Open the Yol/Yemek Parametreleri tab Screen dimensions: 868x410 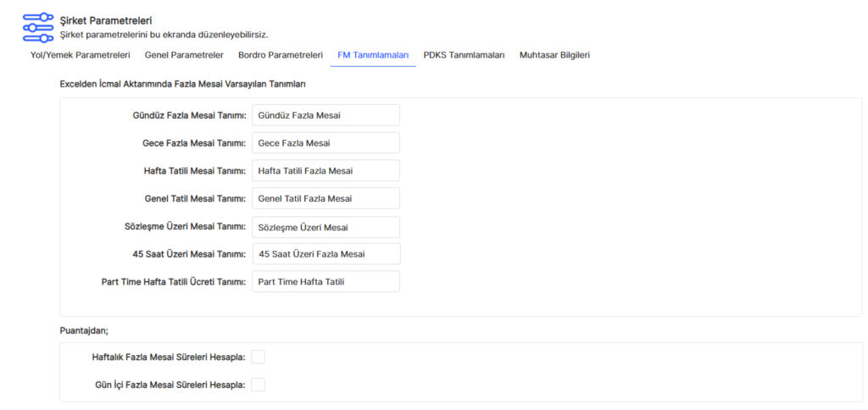(x=80, y=55)
